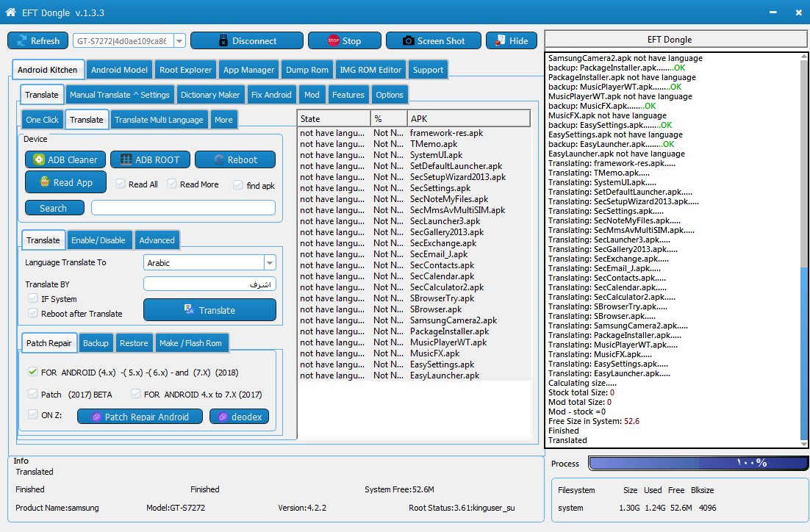Click the % column header
This screenshot has width=810, height=532.
tap(389, 119)
